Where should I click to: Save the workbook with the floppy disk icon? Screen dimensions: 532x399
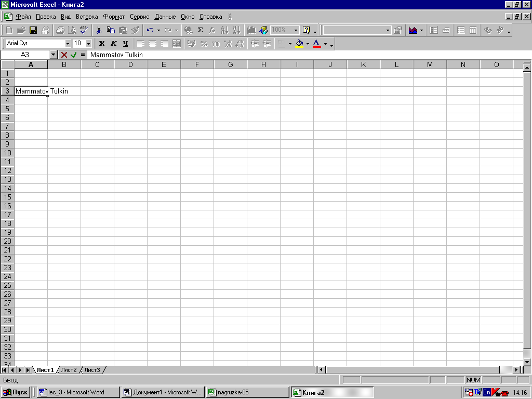(33, 30)
